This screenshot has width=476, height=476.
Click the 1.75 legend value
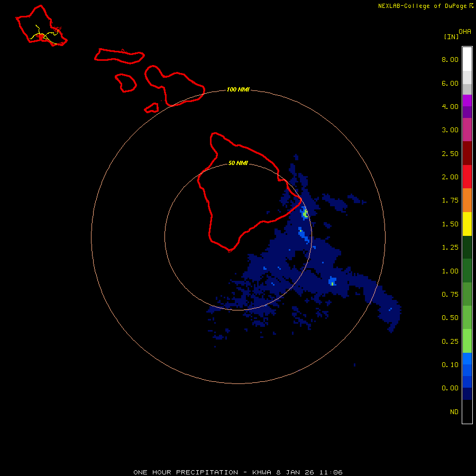[x=450, y=200]
